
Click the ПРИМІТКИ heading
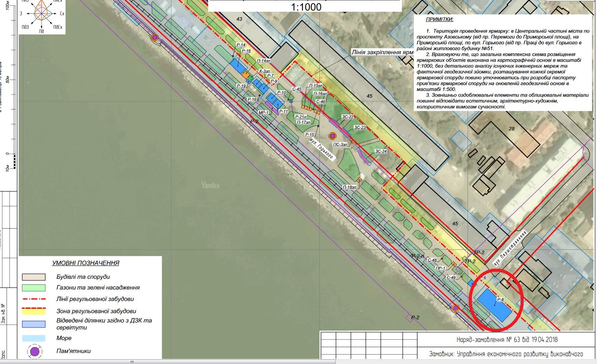439,20
